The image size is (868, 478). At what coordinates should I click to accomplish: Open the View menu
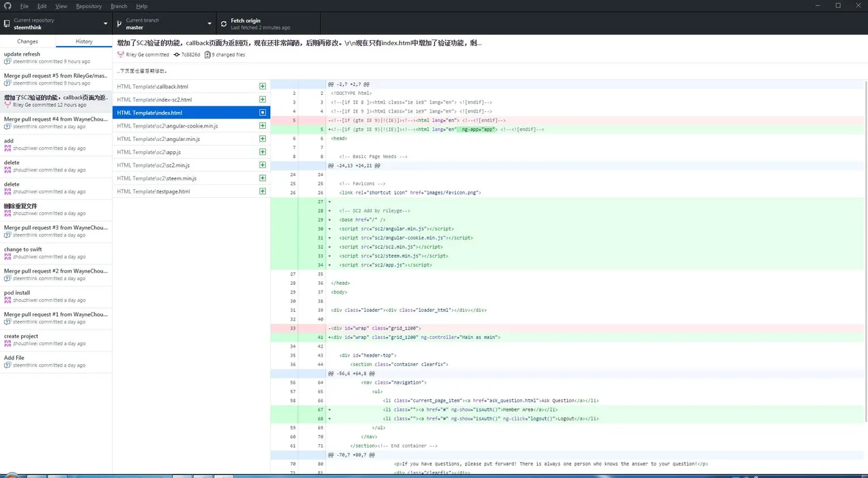click(61, 6)
